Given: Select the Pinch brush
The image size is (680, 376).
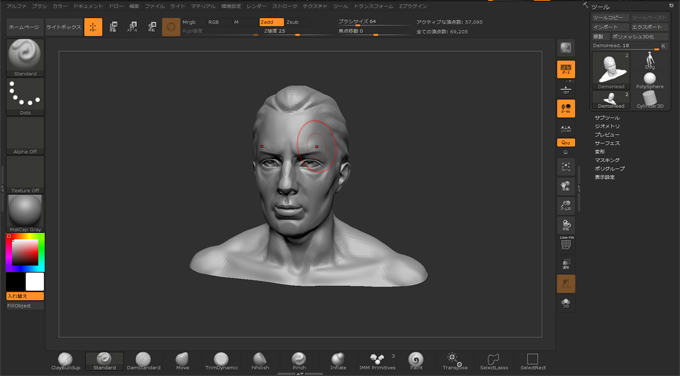Looking at the screenshot, I should [299, 361].
